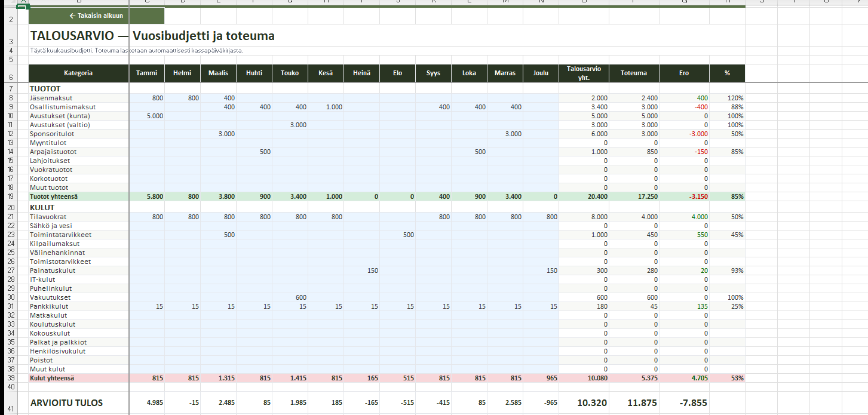Click the Sponsoritulot row label
This screenshot has width=868, height=415.
coord(78,134)
